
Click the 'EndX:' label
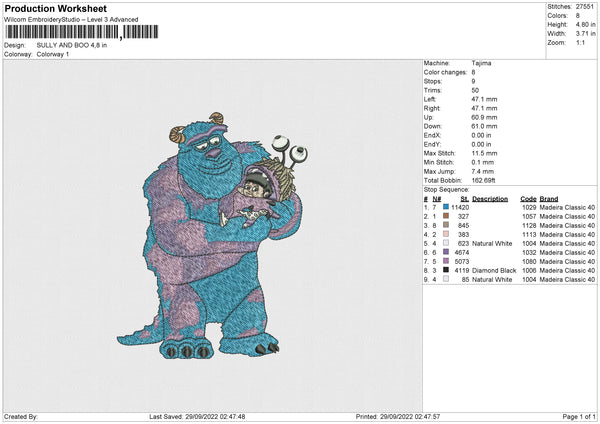tap(432, 135)
